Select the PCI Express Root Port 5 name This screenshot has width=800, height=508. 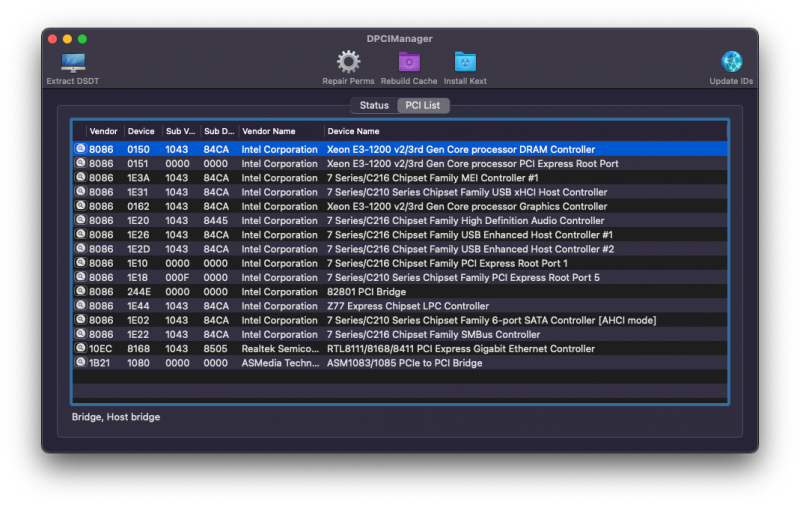pos(463,278)
